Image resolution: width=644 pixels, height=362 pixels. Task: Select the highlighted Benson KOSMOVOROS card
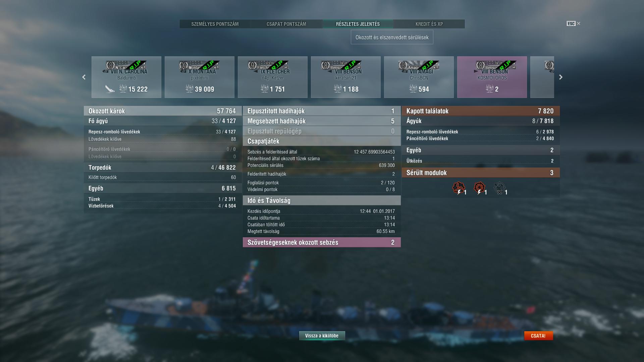pyautogui.click(x=492, y=77)
